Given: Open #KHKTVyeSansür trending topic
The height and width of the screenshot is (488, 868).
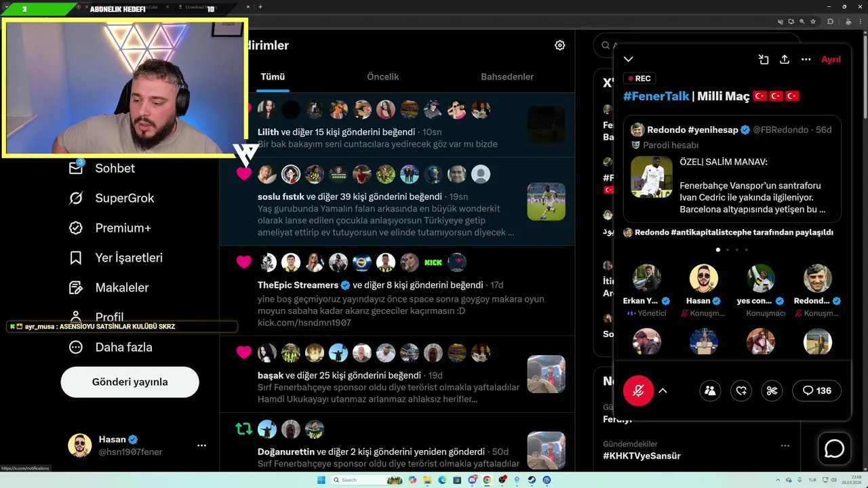Looking at the screenshot, I should click(x=642, y=456).
